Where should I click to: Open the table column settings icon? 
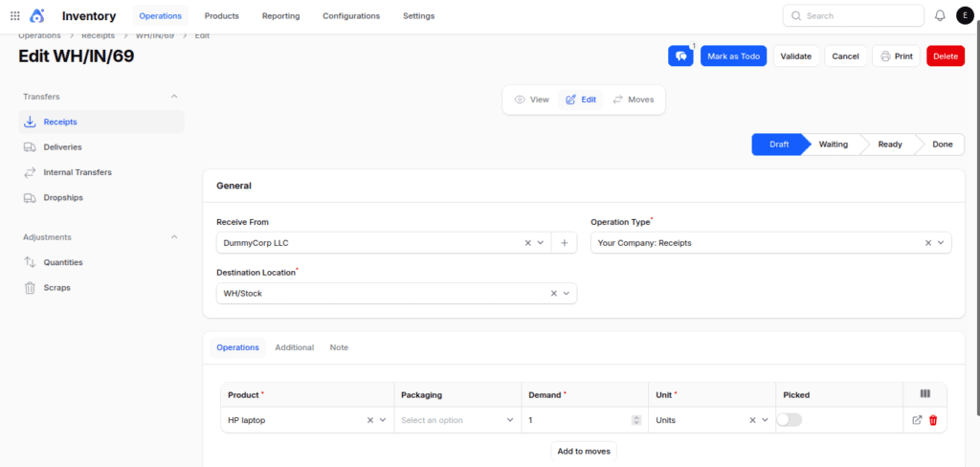[x=925, y=394]
